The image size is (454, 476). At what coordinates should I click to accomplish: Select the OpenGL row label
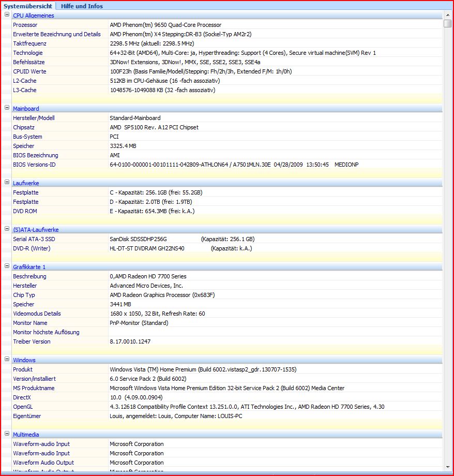pos(23,407)
